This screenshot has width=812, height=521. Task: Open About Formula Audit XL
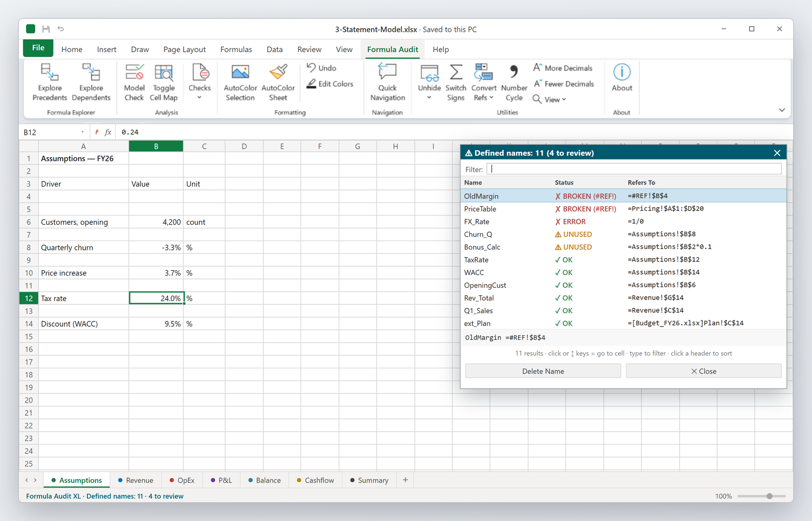point(622,78)
